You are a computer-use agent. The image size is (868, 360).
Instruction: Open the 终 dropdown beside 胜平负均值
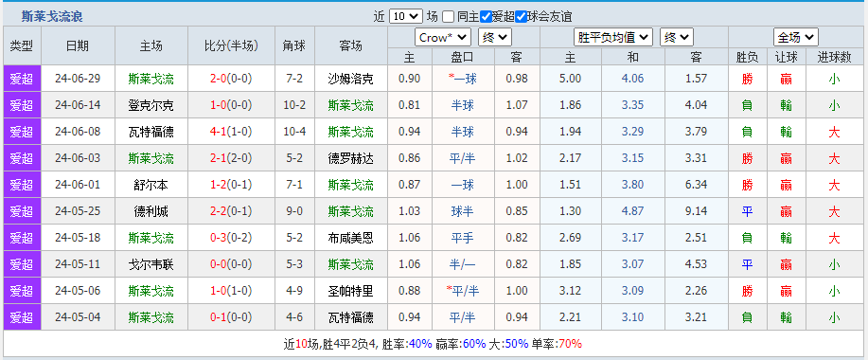(x=677, y=37)
